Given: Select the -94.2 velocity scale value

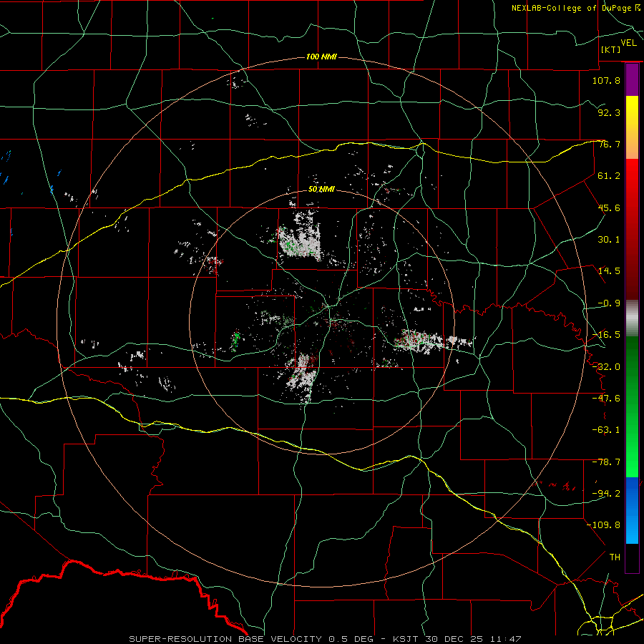Looking at the screenshot, I should 606,494.
